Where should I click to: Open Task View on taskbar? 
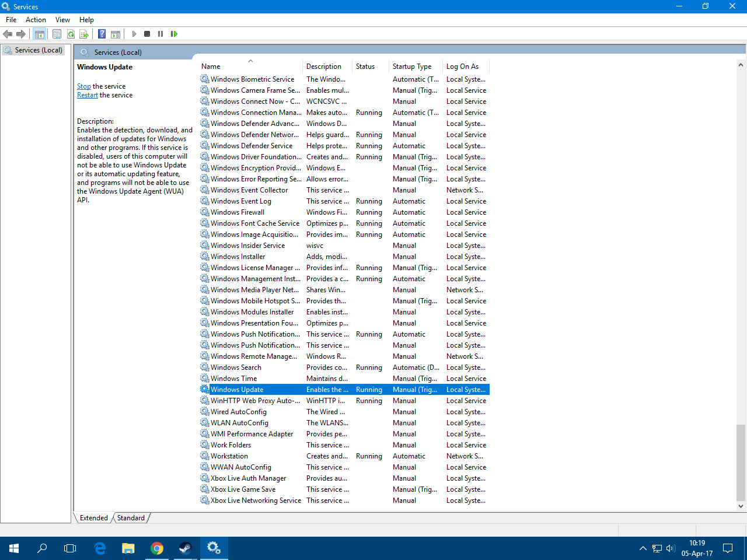click(x=70, y=548)
